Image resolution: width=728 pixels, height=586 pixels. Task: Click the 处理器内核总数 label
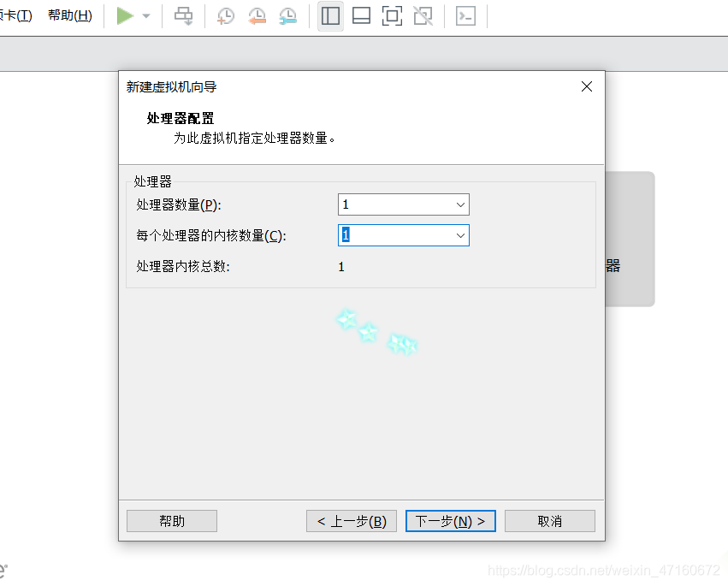tap(183, 267)
